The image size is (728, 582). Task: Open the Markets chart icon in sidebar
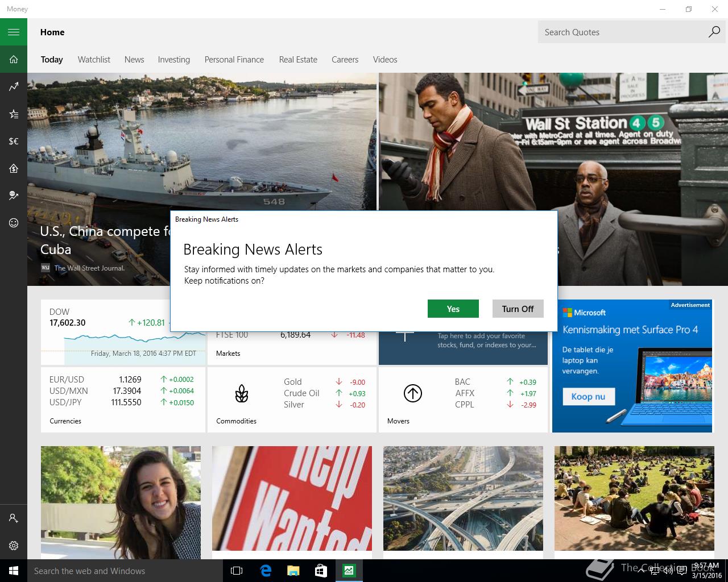14,86
